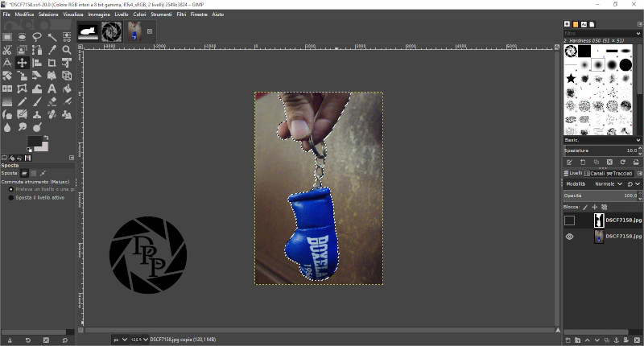Open the Colori menu
Viewport: 644px width, 346px height.
tap(140, 14)
